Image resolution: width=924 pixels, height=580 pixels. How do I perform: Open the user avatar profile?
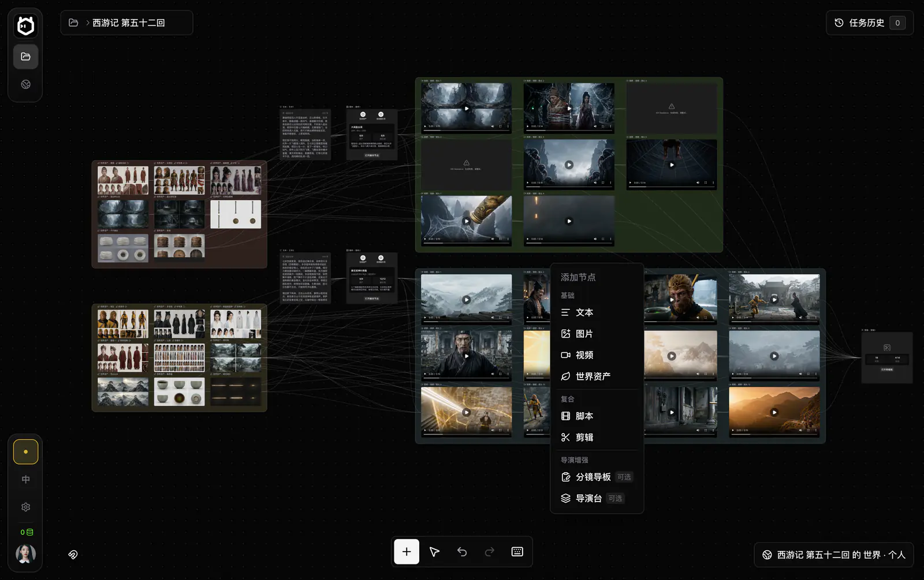coord(25,553)
